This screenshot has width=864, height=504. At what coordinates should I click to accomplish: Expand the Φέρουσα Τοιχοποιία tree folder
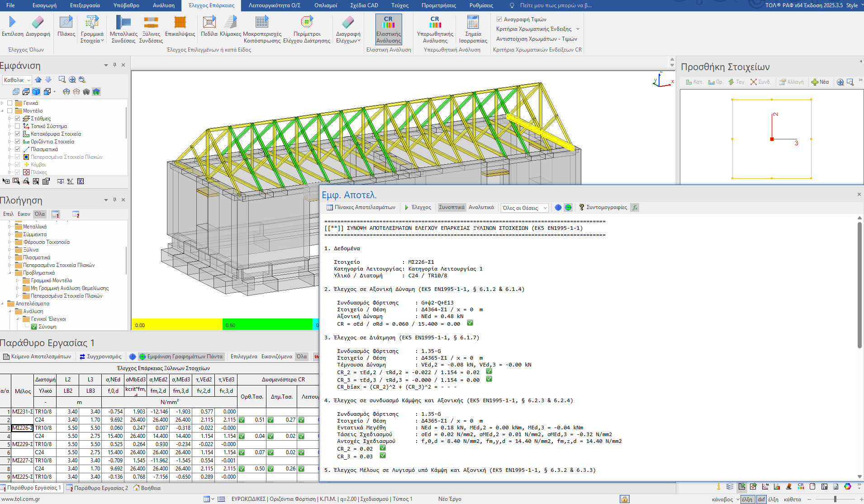[10, 242]
